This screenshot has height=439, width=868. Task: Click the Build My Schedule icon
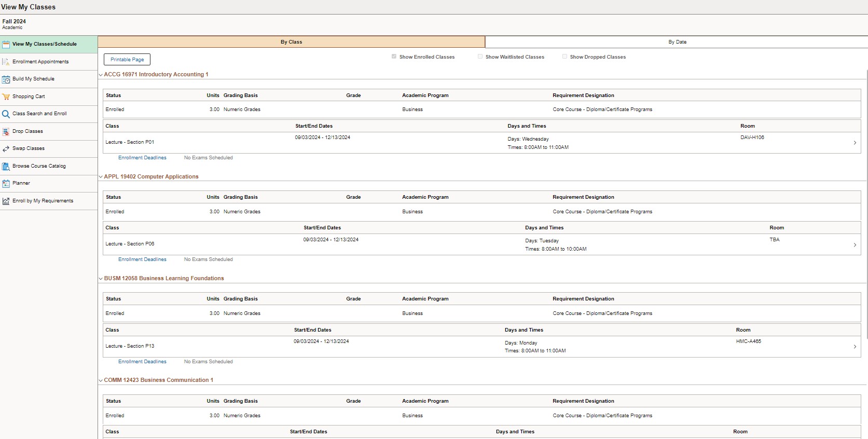coord(6,79)
